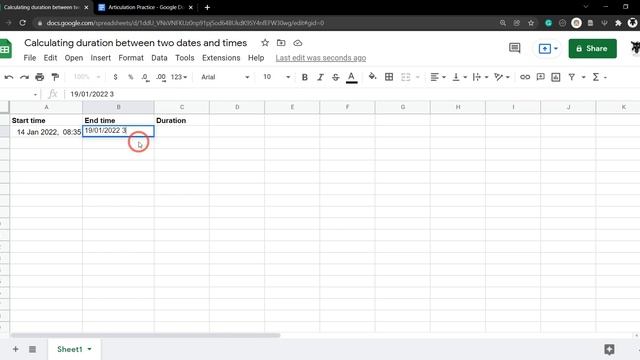Redo the last action
Viewport: 640px width, 360px height.
(x=24, y=77)
